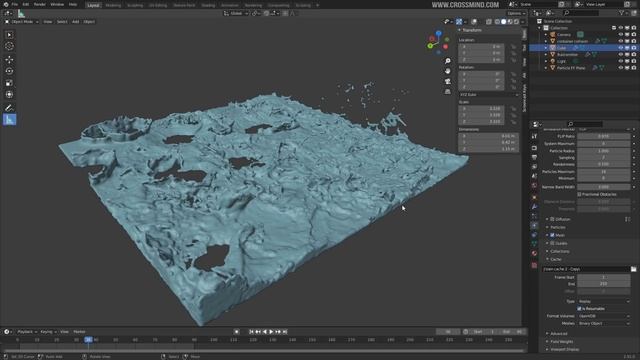Open the viewport Add menu

pyautogui.click(x=76, y=22)
